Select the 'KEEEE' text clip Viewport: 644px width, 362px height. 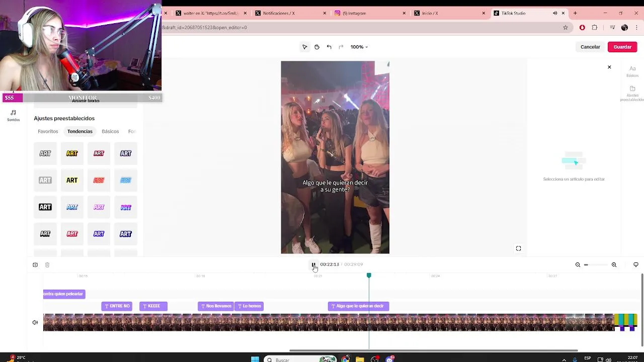point(153,306)
